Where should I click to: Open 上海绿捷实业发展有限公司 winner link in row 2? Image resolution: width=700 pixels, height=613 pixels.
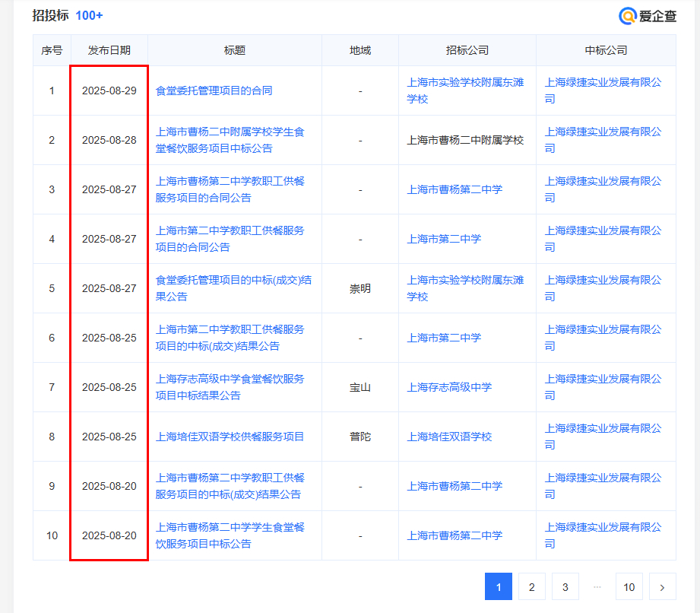pyautogui.click(x=603, y=140)
